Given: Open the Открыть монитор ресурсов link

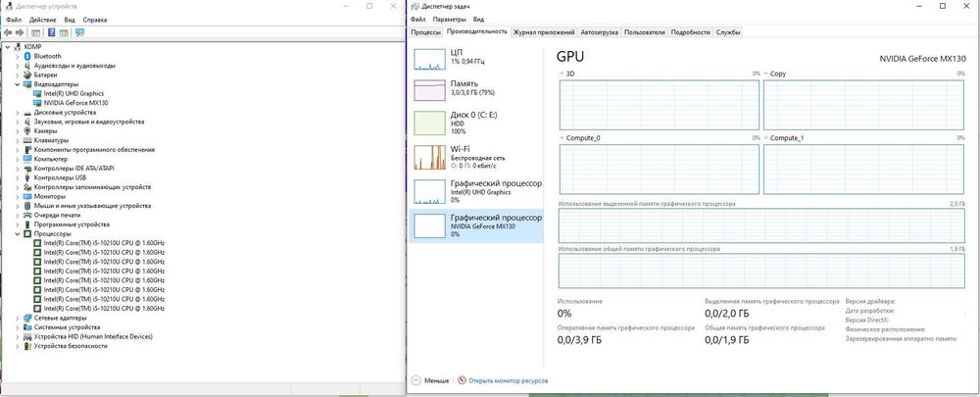Looking at the screenshot, I should 508,380.
